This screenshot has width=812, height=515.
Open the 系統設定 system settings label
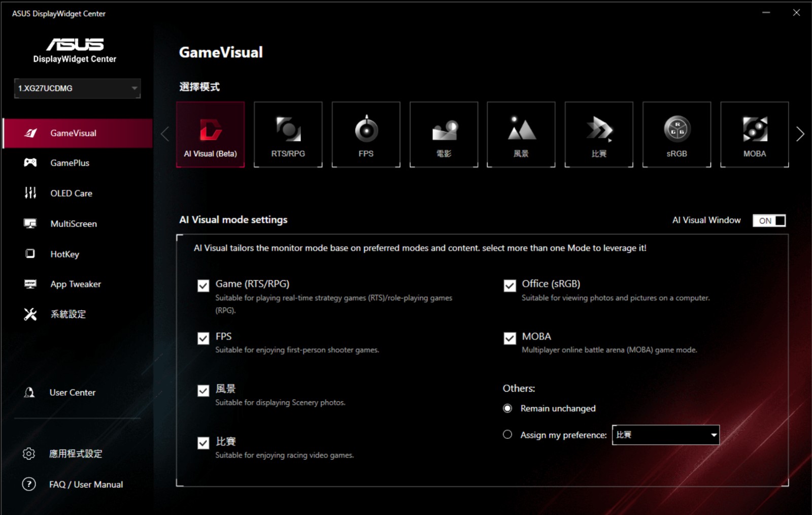[68, 314]
